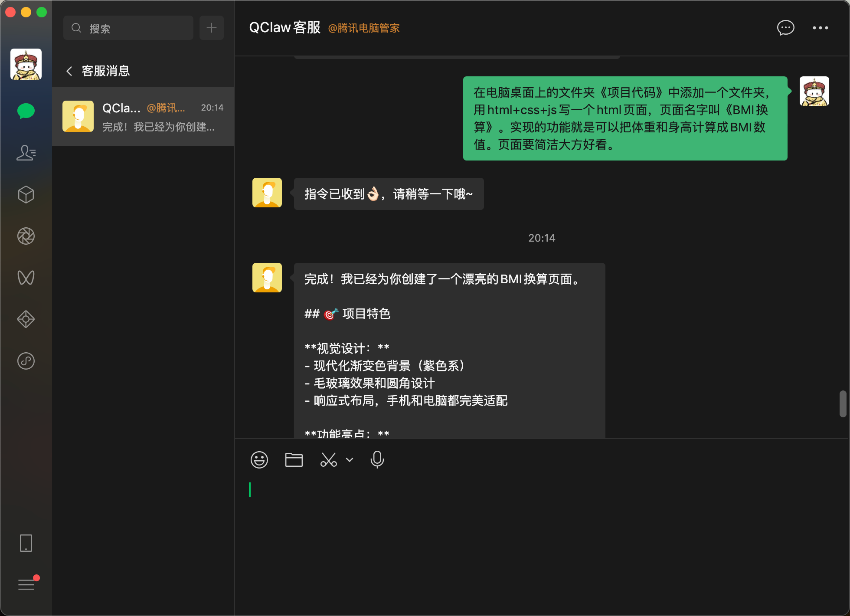Click the chat scrollbar thumb
The height and width of the screenshot is (616, 850).
point(843,404)
